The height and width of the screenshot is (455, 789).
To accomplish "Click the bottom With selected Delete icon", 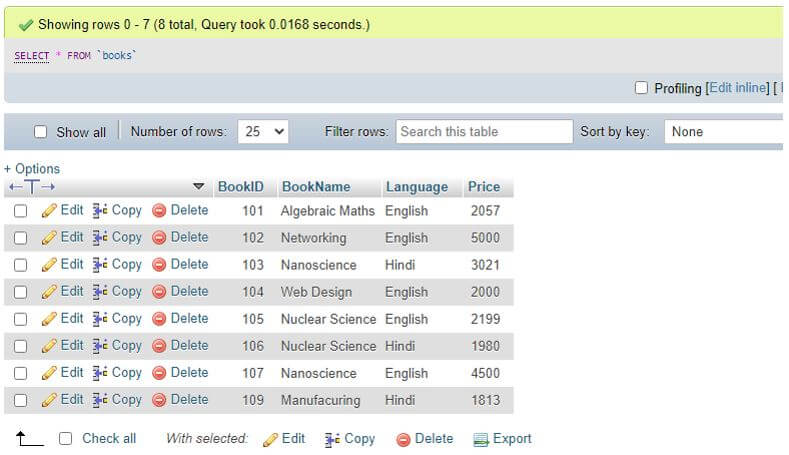I will [403, 440].
